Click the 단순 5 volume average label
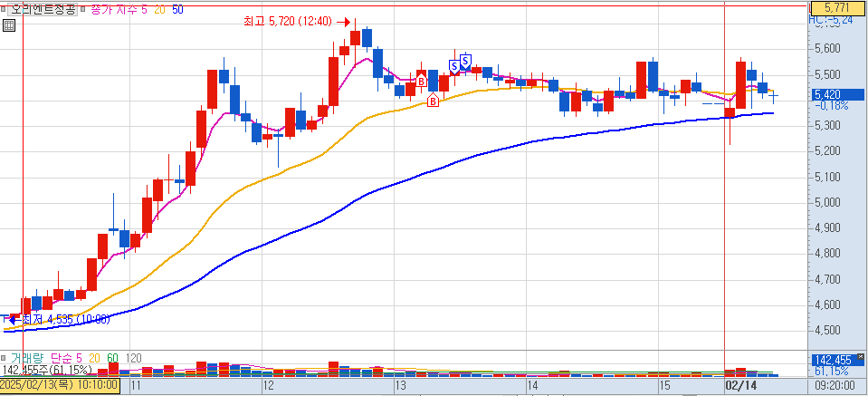This screenshot has width=868, height=396. click(66, 358)
